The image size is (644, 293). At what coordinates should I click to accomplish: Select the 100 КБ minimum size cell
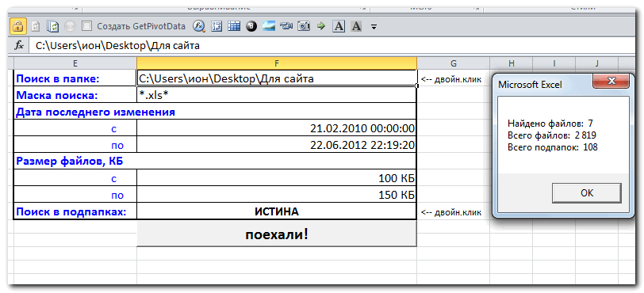click(277, 178)
